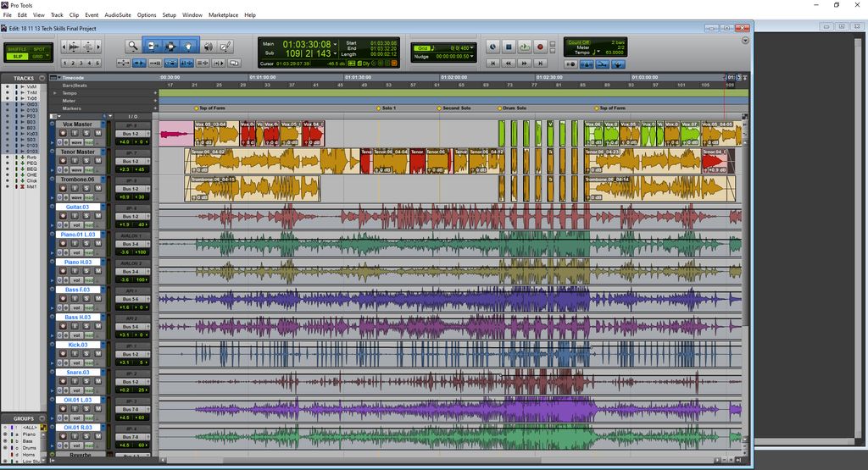Record-enable the Trombone.06 track

pyautogui.click(x=63, y=189)
